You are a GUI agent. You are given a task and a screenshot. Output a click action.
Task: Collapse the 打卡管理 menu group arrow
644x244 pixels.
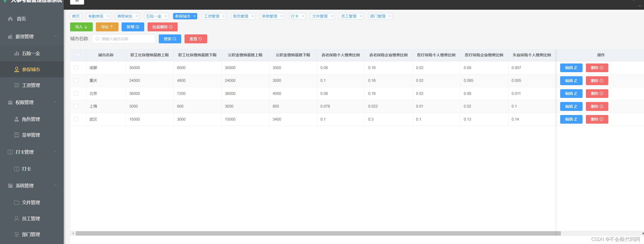[55, 152]
